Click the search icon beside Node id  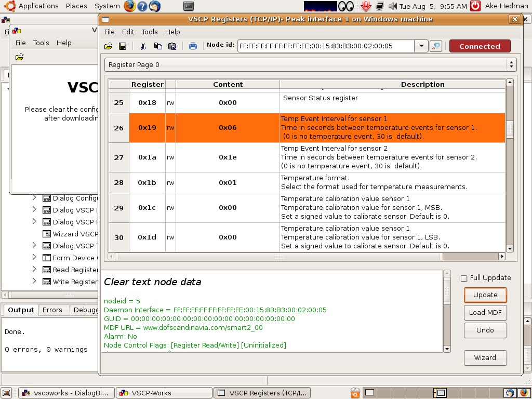(436, 46)
